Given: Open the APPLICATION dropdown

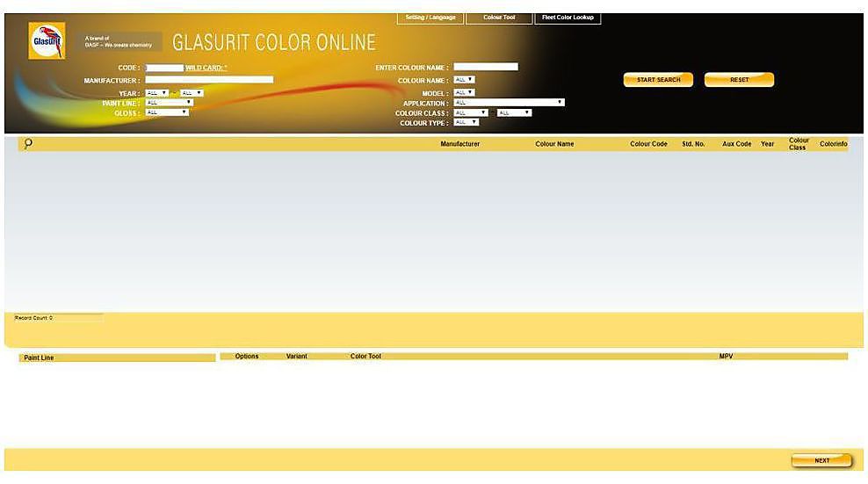Looking at the screenshot, I should [x=510, y=103].
